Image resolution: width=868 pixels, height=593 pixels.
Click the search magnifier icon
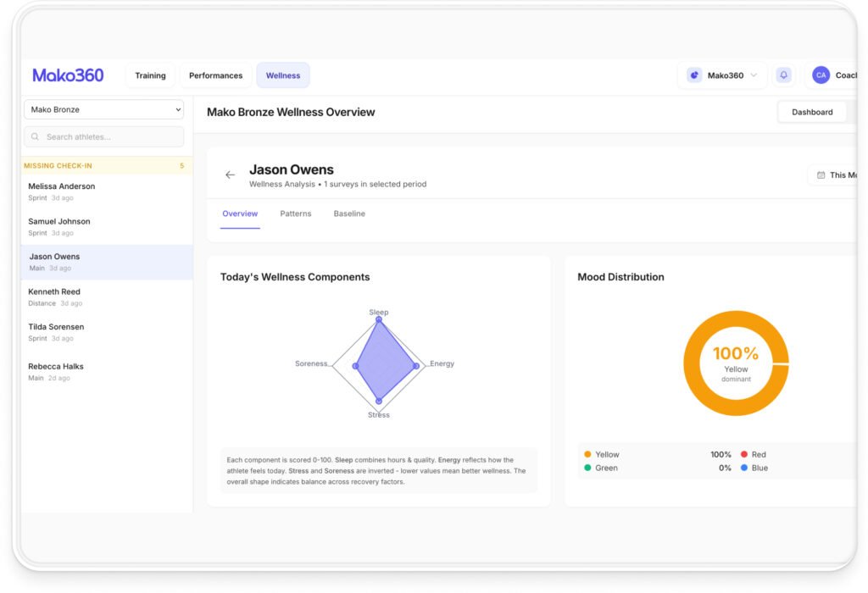pyautogui.click(x=36, y=136)
